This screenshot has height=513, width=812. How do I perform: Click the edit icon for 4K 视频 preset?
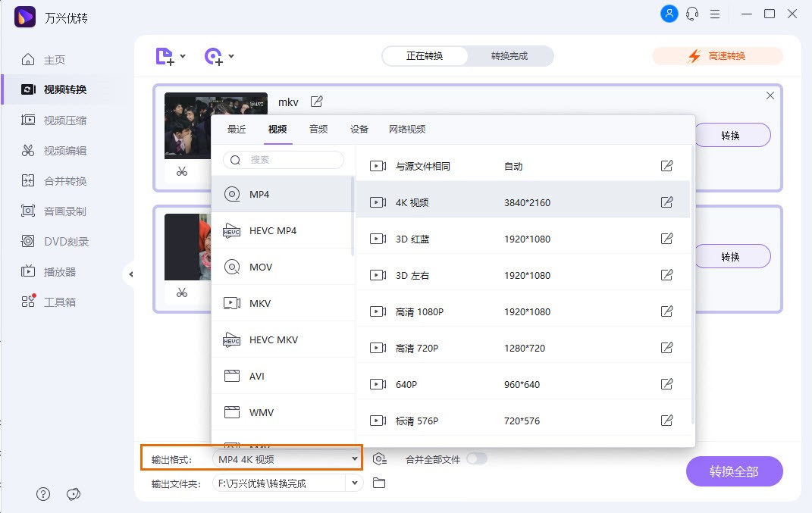click(666, 202)
